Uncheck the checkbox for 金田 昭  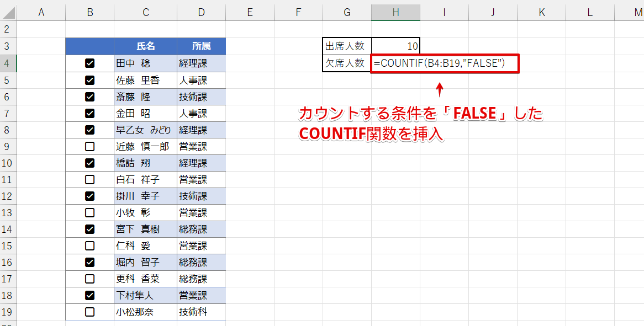pos(89,113)
